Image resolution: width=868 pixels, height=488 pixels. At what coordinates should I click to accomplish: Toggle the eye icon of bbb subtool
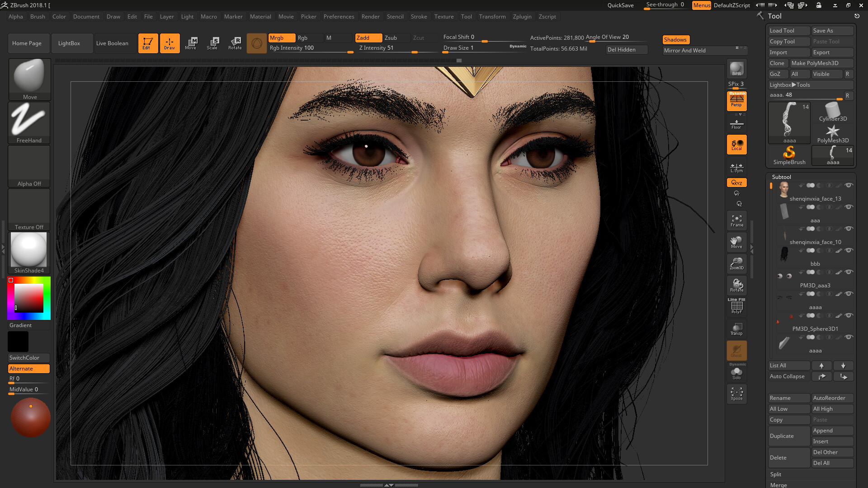[849, 250]
